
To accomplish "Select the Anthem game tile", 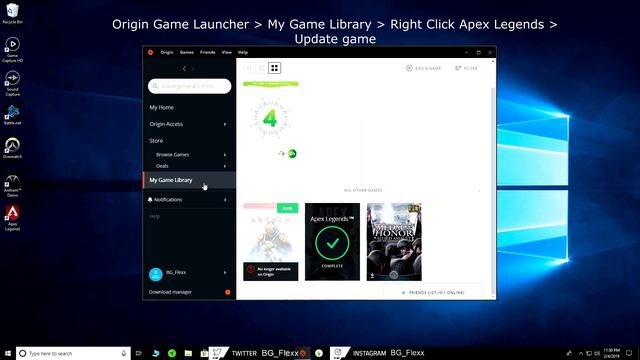I will click(x=271, y=242).
